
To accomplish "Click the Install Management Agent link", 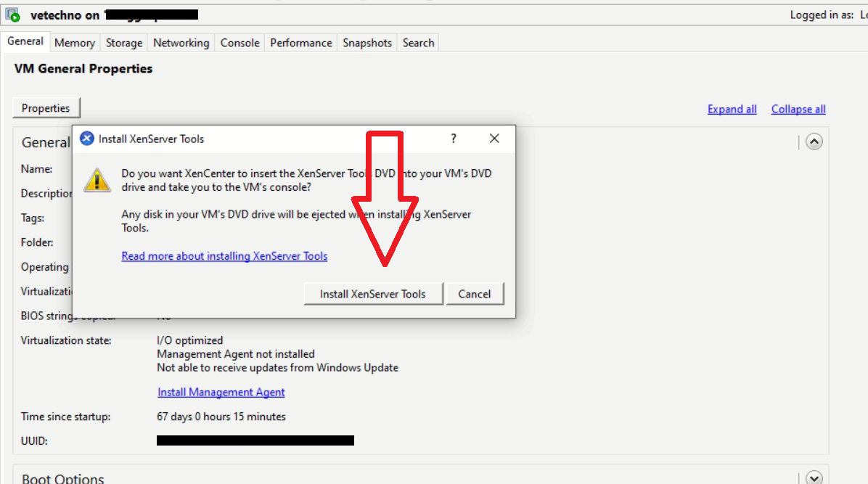I will click(221, 391).
